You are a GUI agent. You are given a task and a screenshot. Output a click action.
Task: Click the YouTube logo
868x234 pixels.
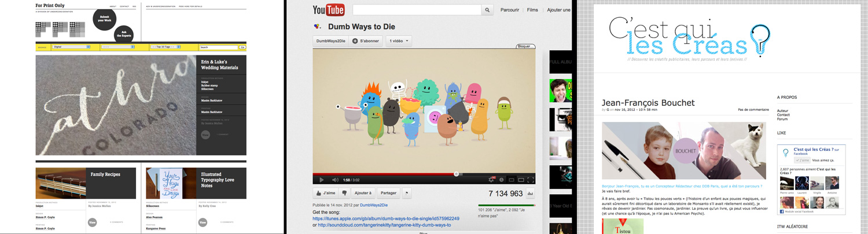tap(329, 9)
